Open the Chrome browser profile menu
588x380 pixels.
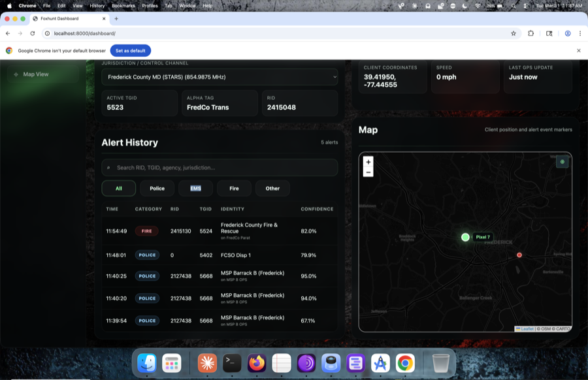568,32
